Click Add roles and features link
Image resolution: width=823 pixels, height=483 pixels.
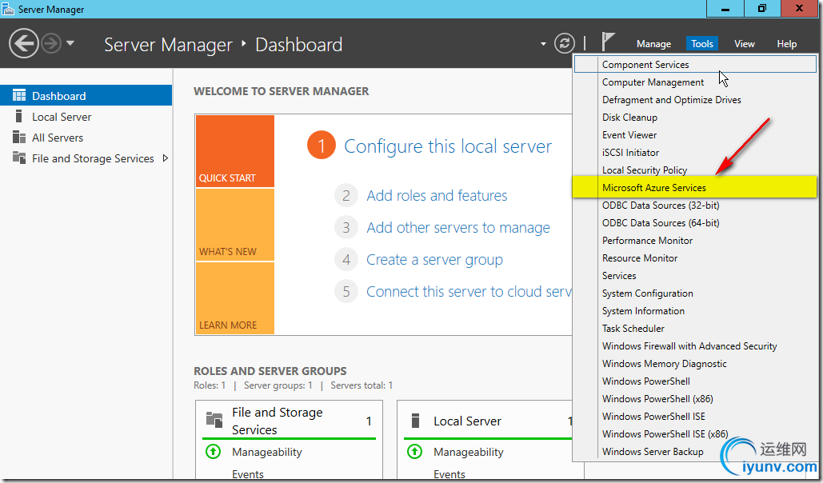437,195
